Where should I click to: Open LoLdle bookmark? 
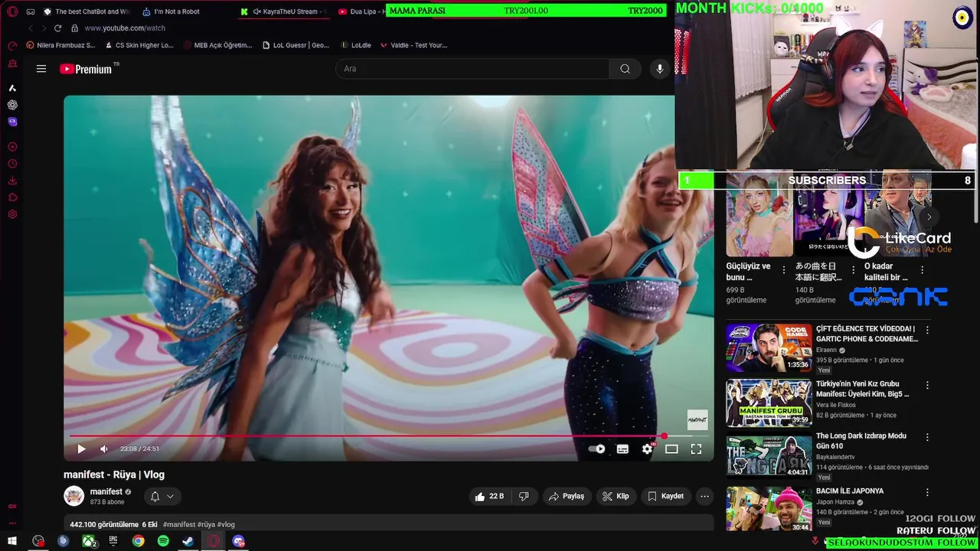click(355, 45)
